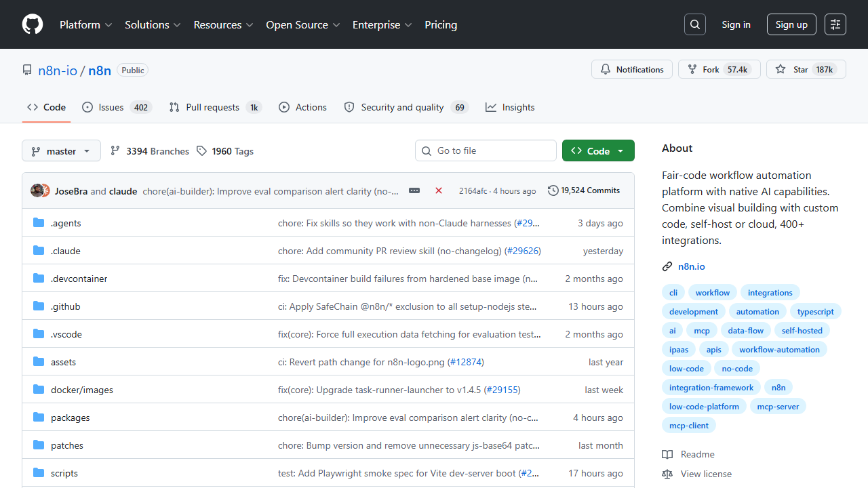Viewport: 868px width, 488px height.
Task: Click the Go to file search field
Action: (486, 150)
